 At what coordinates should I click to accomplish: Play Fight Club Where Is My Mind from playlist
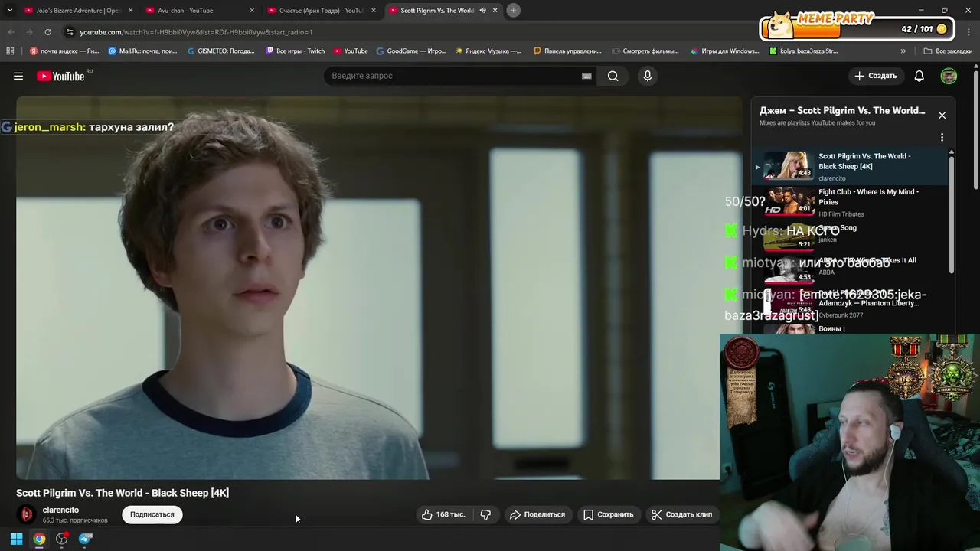click(x=850, y=203)
